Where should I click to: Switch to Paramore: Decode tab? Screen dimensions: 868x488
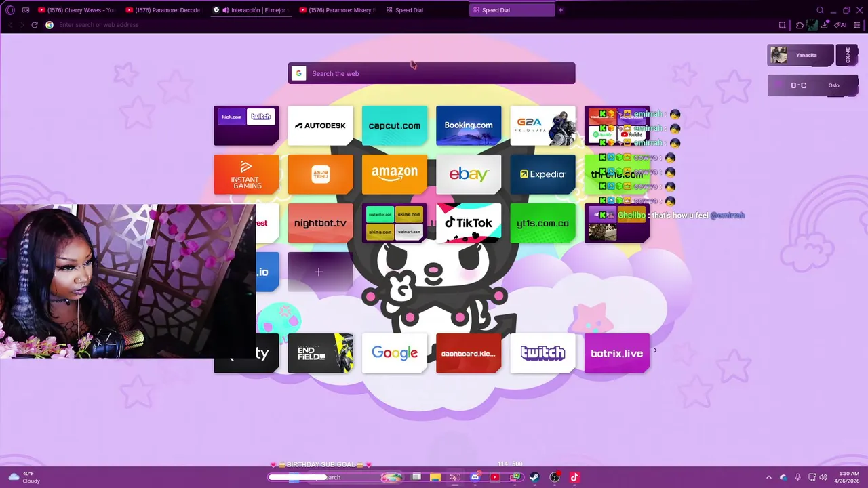tap(163, 10)
